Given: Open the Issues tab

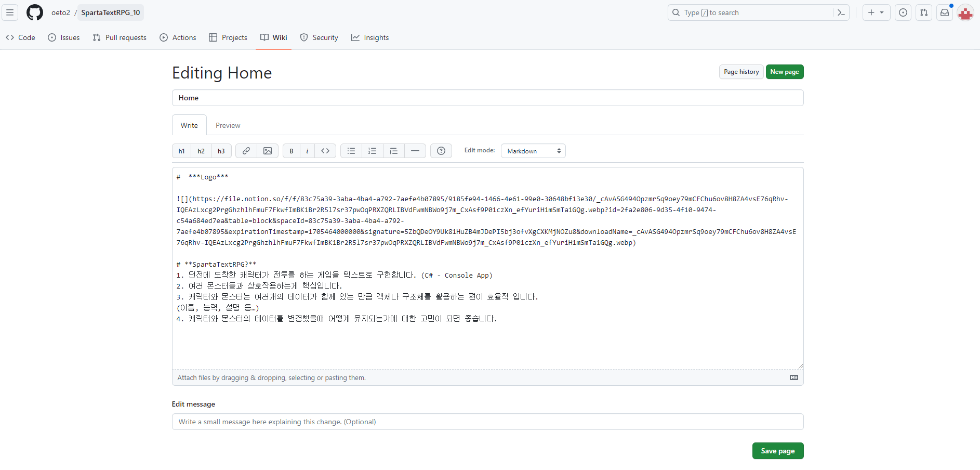Looking at the screenshot, I should pyautogui.click(x=64, y=37).
